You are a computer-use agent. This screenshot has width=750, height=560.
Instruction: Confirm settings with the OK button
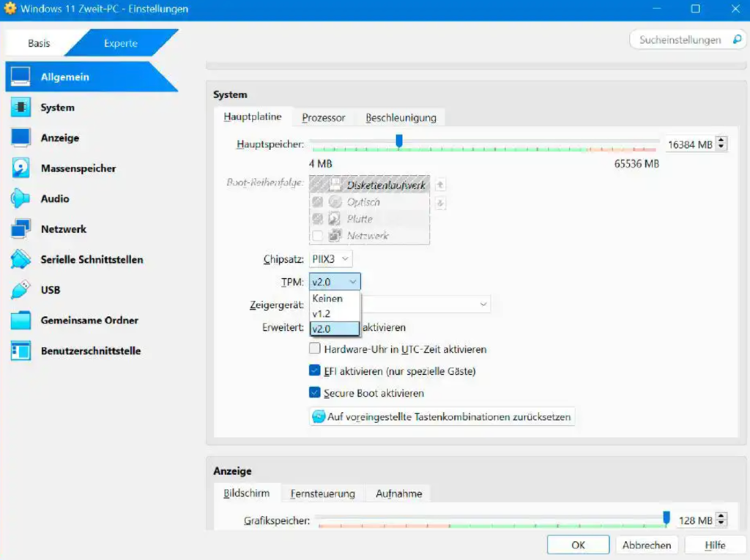[578, 545]
